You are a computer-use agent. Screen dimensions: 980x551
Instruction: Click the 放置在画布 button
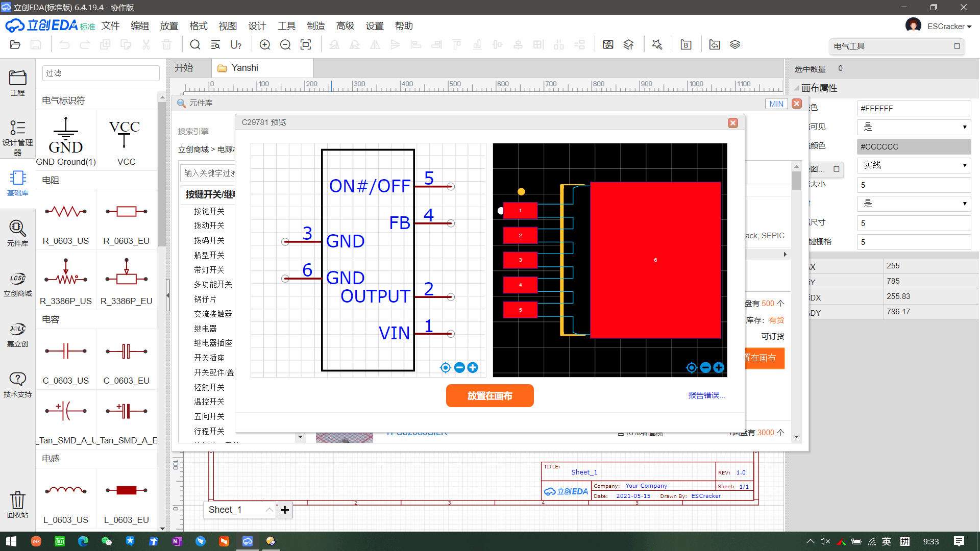[x=489, y=395]
